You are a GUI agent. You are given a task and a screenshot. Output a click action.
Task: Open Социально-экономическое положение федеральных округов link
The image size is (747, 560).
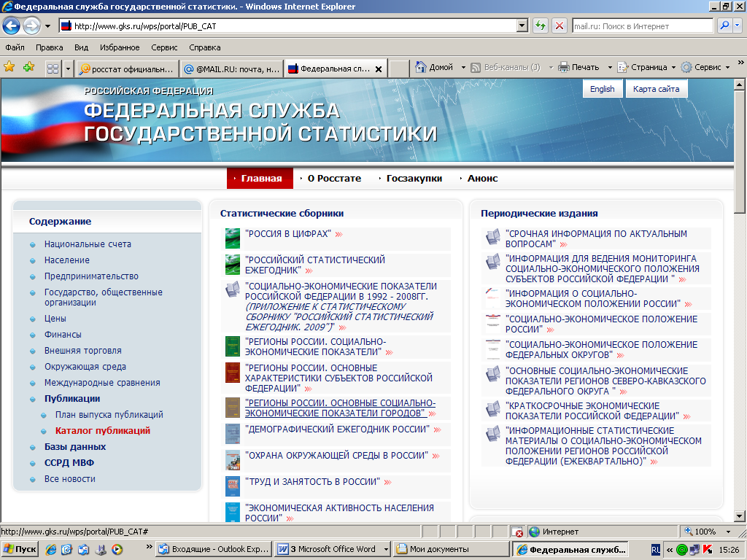(x=601, y=349)
